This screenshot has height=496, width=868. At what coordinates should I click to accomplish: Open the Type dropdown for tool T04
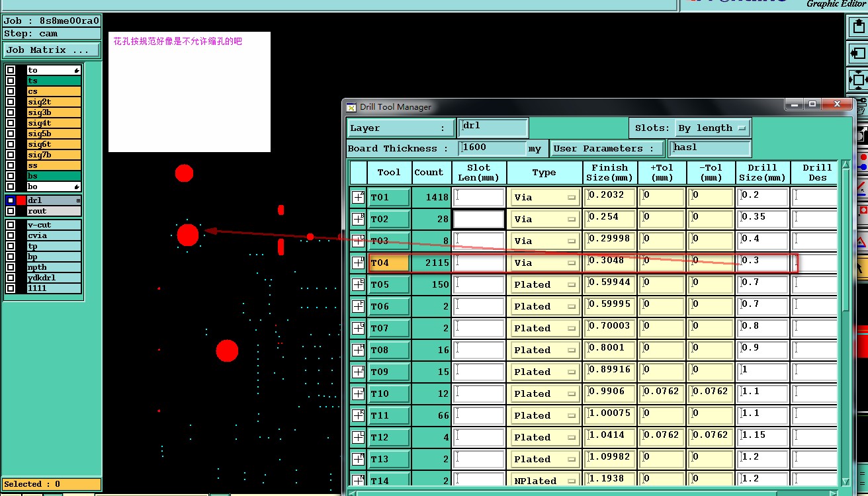[x=544, y=263]
